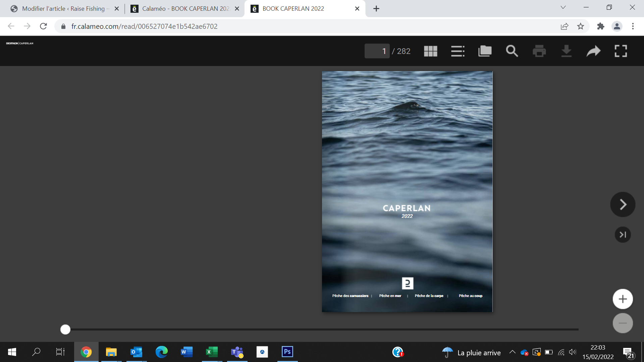Click the print icon in viewer toolbar
Screen dimensions: 644x362
coord(539,51)
